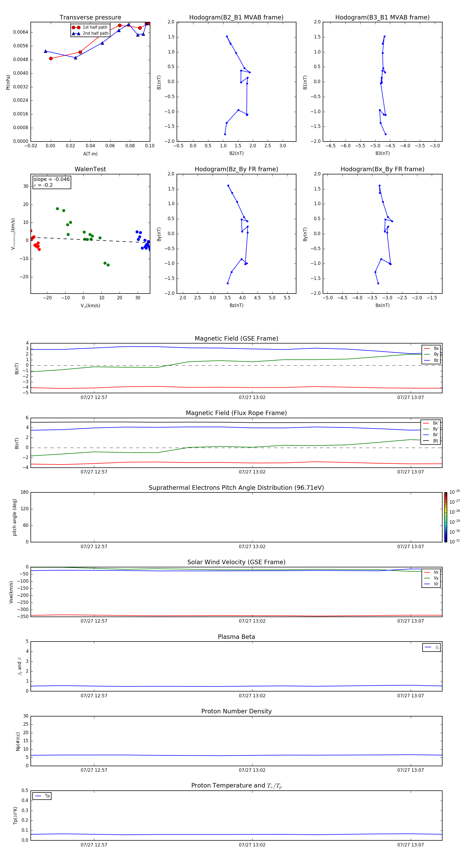
Task: Click the 'Tp' legend entry
Action: pyautogui.click(x=42, y=796)
